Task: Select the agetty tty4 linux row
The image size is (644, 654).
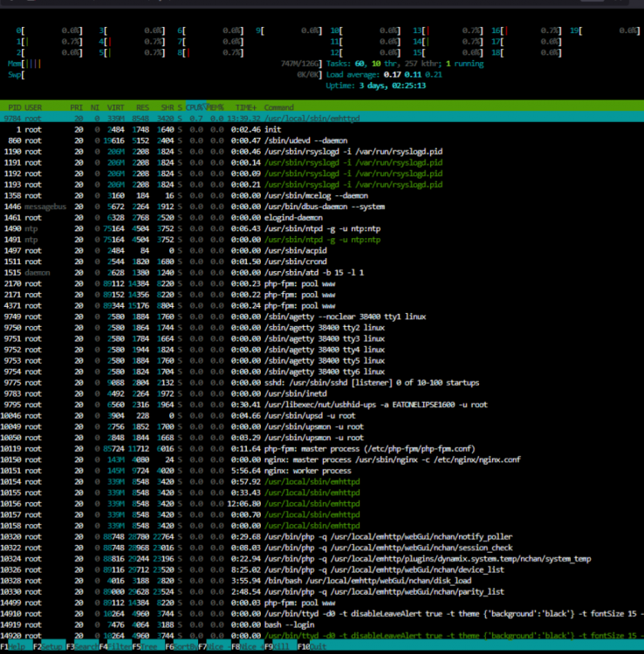Action: 322,350
